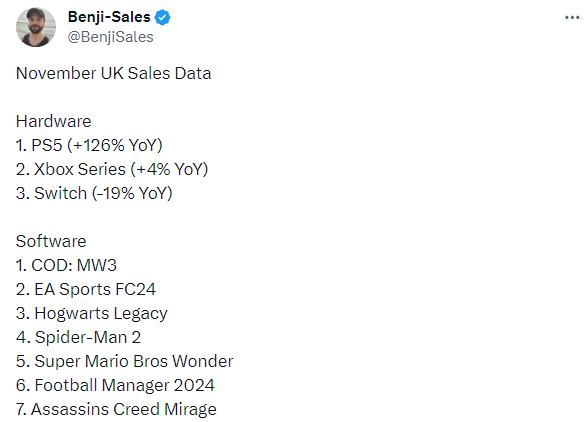587x422 pixels.
Task: Click the Benji-Sales display name
Action: tap(109, 17)
